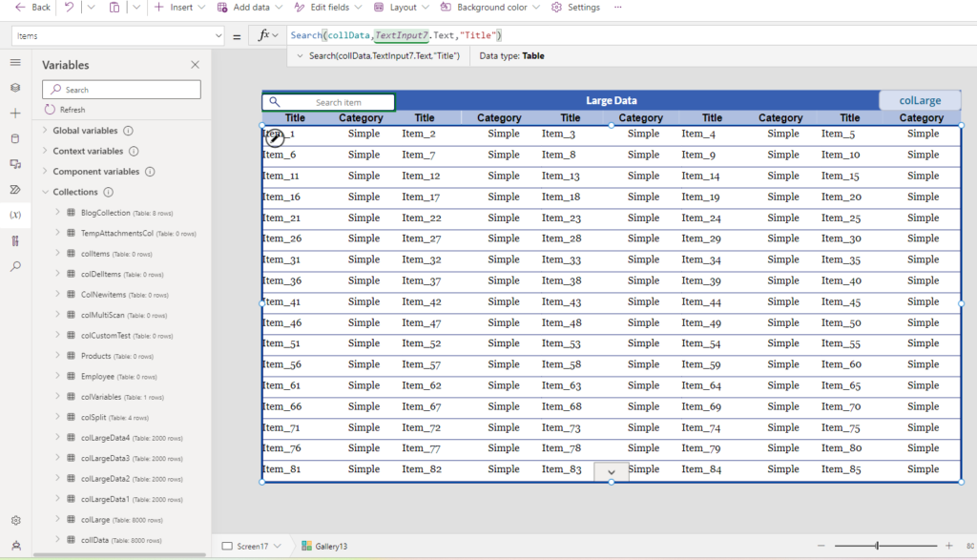Expand the BlogCollection collection
The width and height of the screenshot is (977, 560).
[57, 213]
